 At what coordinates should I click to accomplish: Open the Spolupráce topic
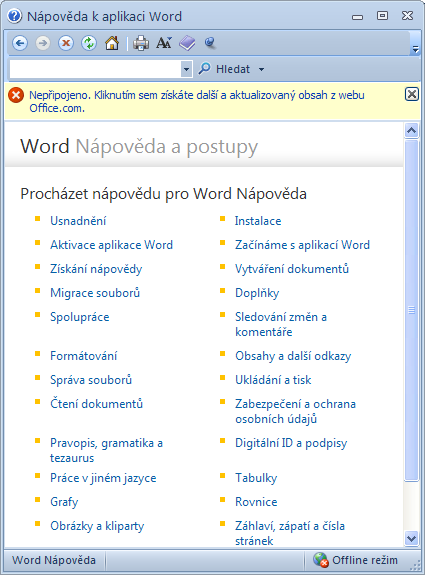80,317
